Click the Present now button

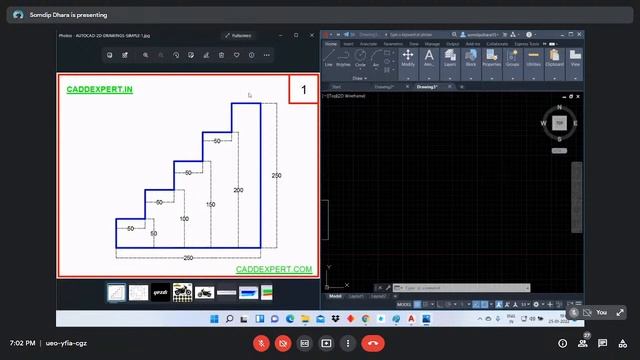[326, 343]
